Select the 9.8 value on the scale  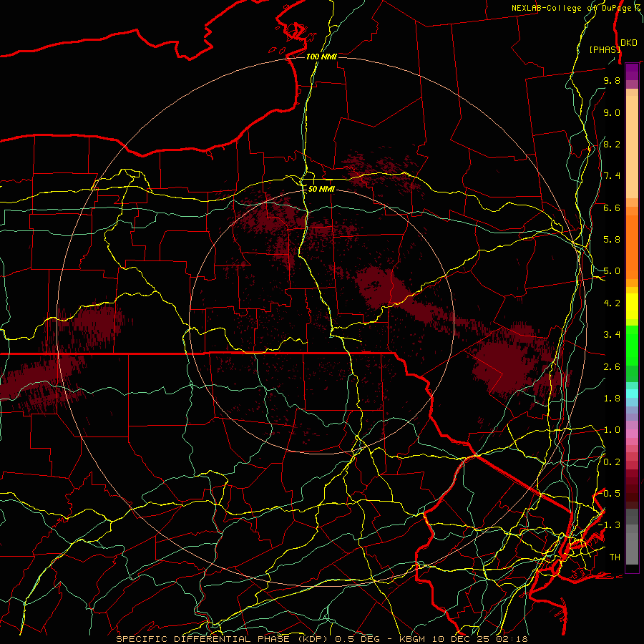pyautogui.click(x=612, y=80)
